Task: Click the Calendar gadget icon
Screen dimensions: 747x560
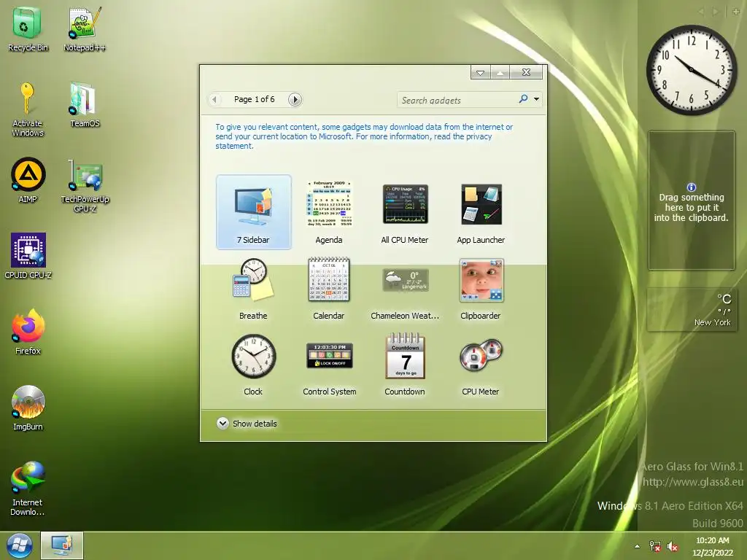Action: click(329, 279)
